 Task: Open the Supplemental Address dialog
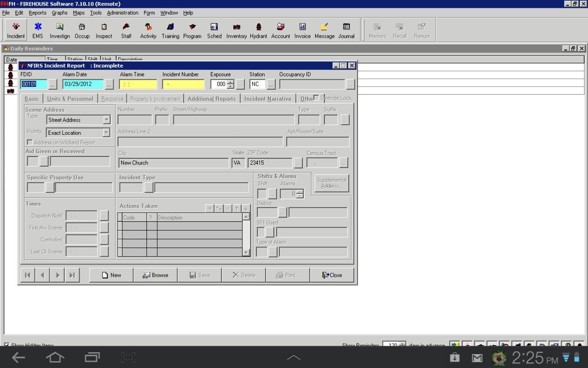point(331,183)
